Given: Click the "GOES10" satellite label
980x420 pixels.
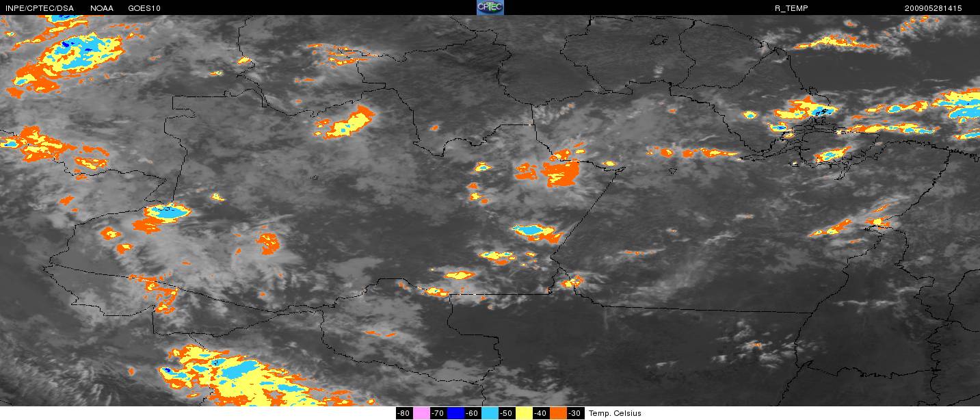Looking at the screenshot, I should 145,8.
